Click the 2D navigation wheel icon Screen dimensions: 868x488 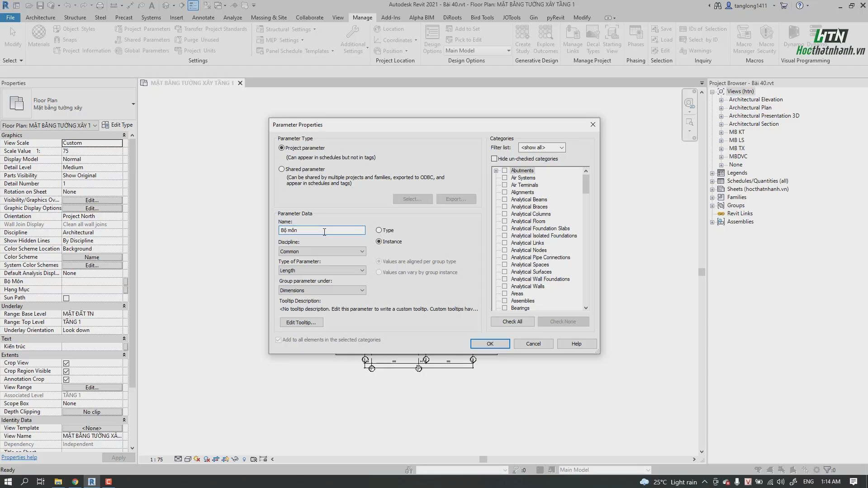point(689,104)
